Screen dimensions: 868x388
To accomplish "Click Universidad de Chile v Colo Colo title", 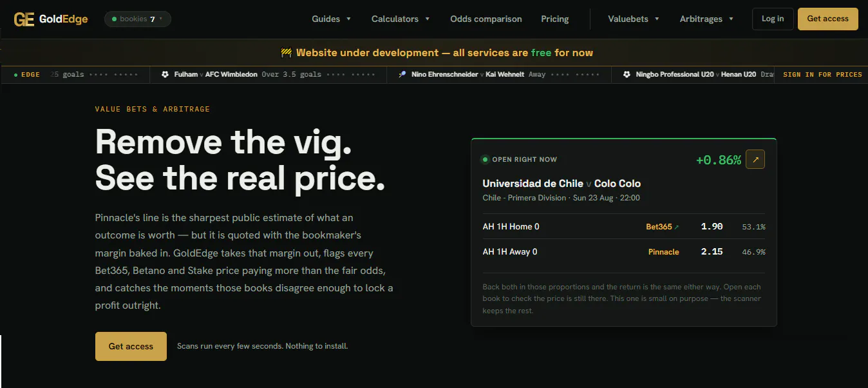I will pyautogui.click(x=561, y=184).
